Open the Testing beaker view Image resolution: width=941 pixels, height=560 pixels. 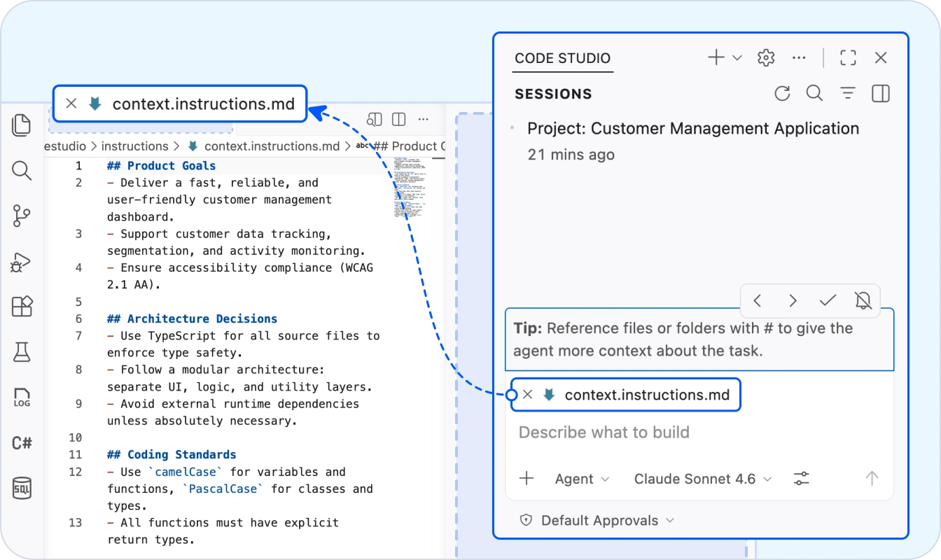[22, 352]
